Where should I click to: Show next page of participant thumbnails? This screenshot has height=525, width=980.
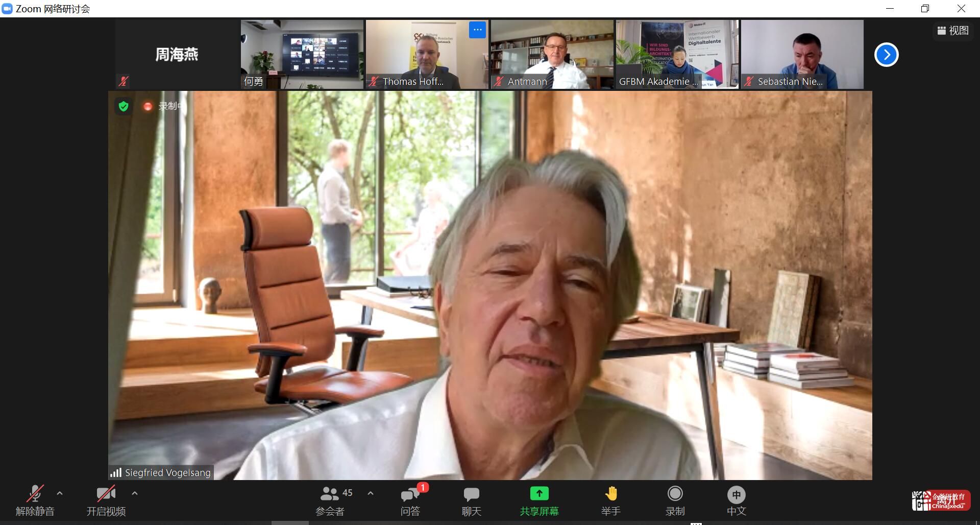[886, 55]
